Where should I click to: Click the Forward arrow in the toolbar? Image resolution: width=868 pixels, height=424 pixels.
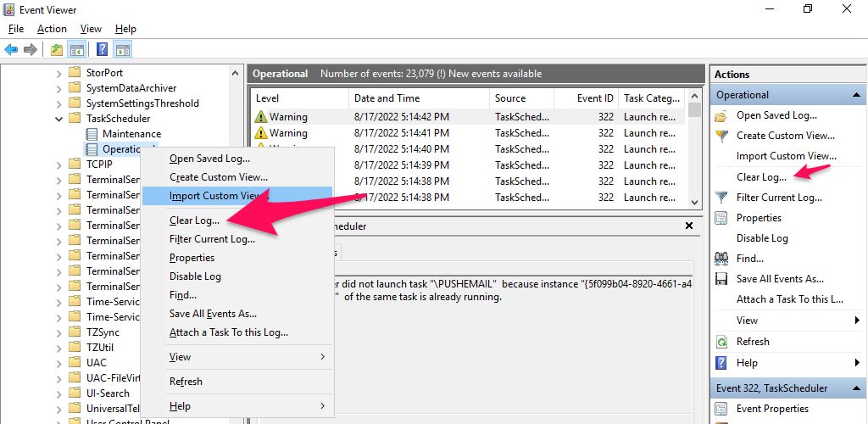click(x=31, y=49)
